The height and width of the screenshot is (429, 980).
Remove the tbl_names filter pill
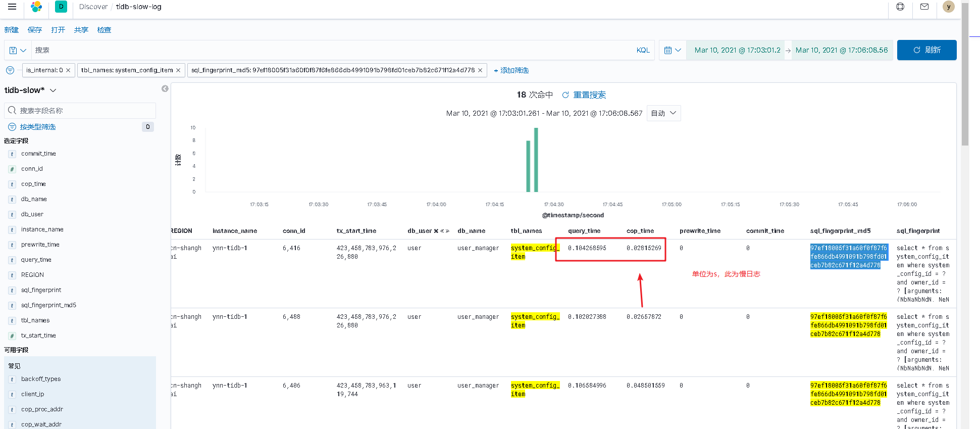click(x=178, y=70)
